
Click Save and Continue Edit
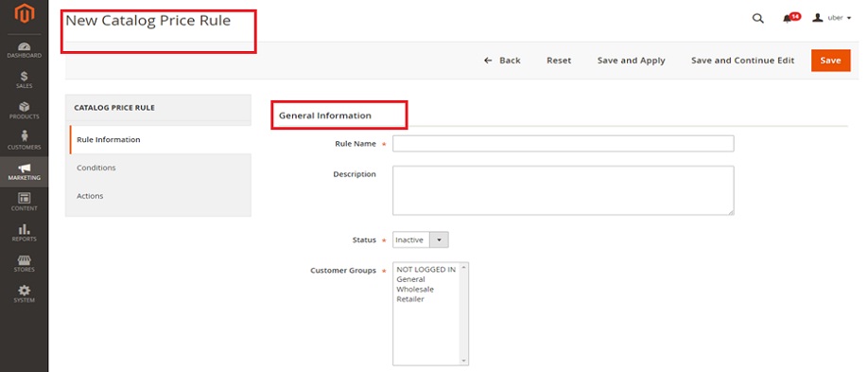pos(742,61)
